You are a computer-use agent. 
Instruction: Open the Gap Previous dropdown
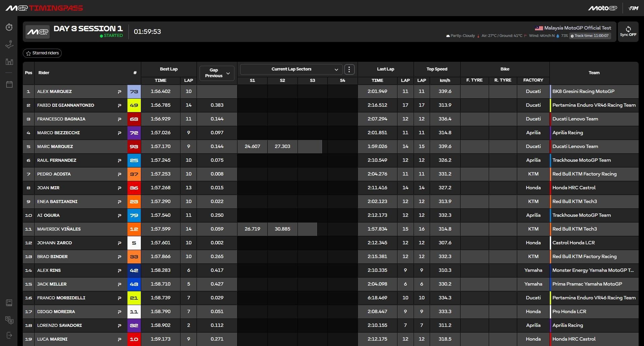pos(217,73)
